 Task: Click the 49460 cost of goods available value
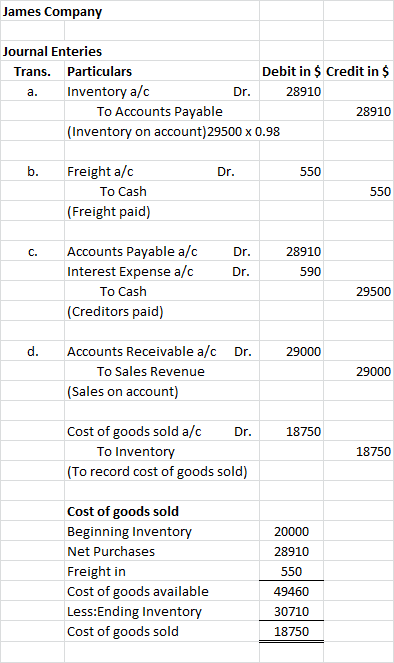[291, 592]
